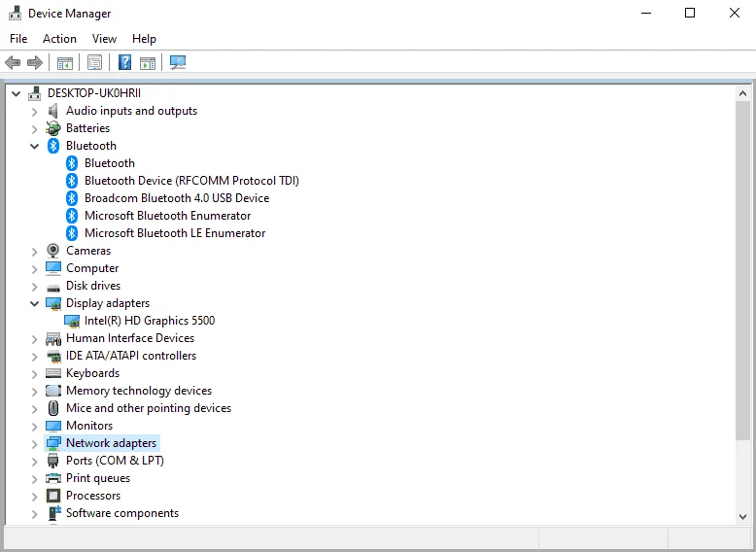Expand Audio inputs and outputs chevron

pyautogui.click(x=34, y=112)
